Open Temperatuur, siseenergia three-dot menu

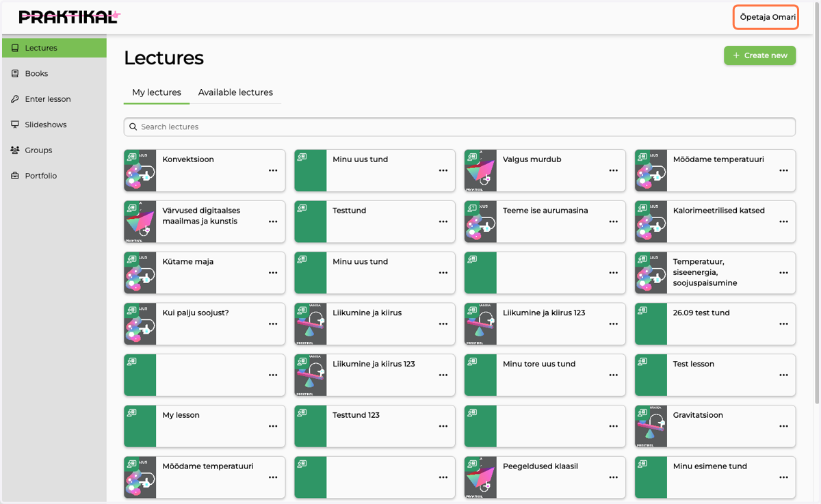point(783,273)
